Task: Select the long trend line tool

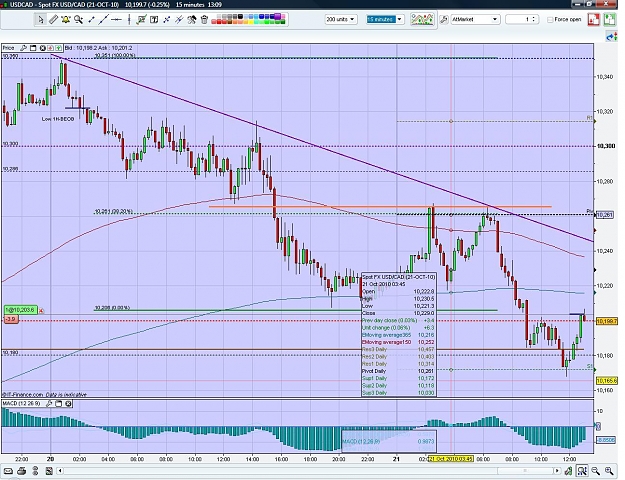Action: pos(104,19)
